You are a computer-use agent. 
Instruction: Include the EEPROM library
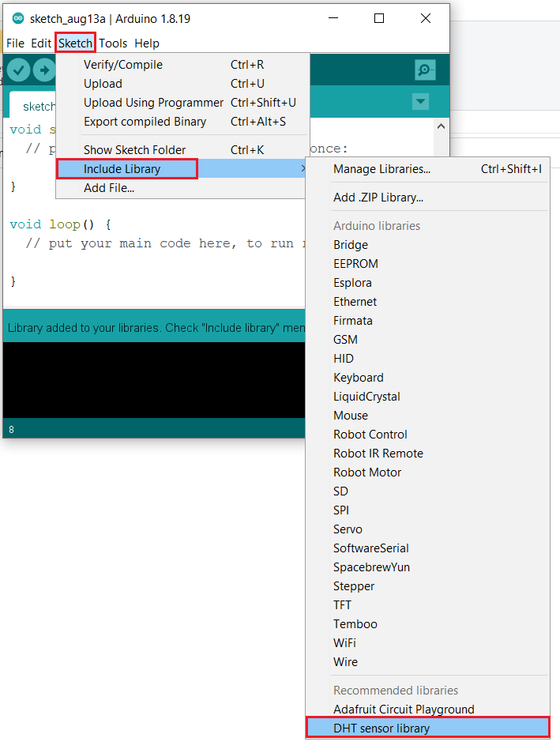[x=427, y=264]
